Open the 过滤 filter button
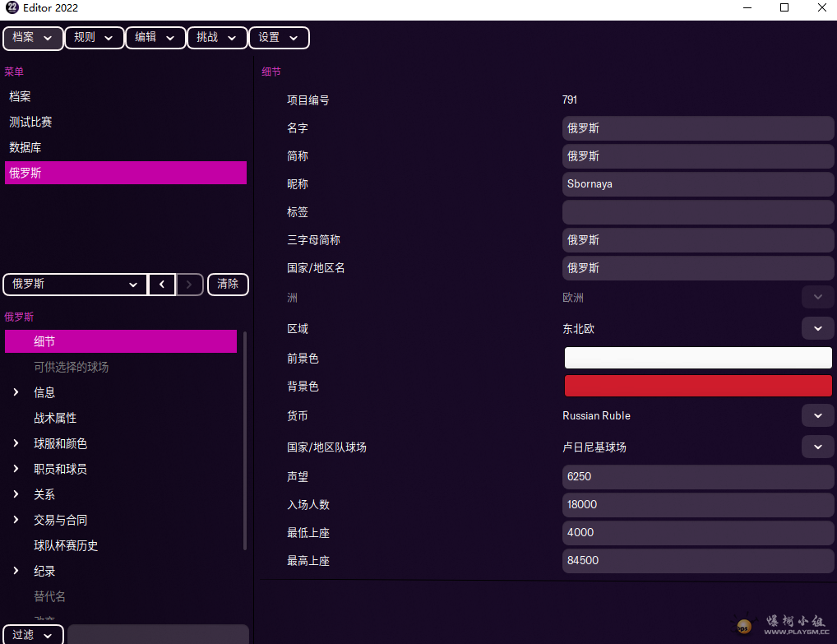This screenshot has width=837, height=644. 33,635
